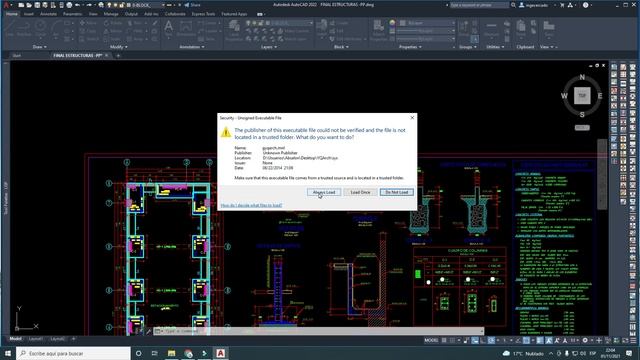Switch to the Start file tab
This screenshot has width=640, height=360.
click(17, 56)
